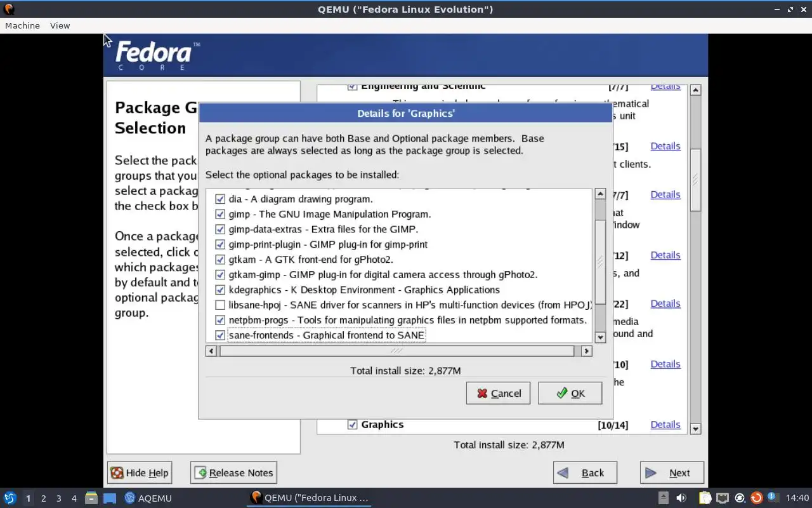Screen dimensions: 812x508
Task: Open Release Notes
Action: [x=233, y=472]
